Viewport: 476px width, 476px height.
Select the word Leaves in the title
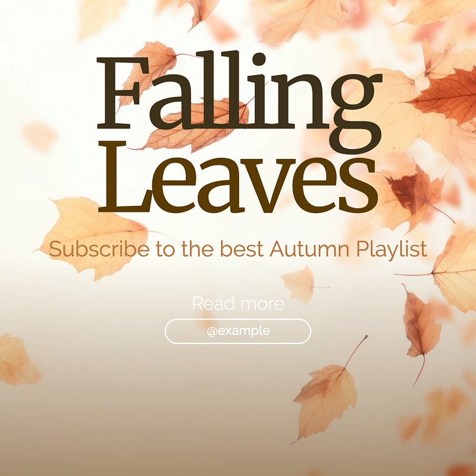(238, 177)
